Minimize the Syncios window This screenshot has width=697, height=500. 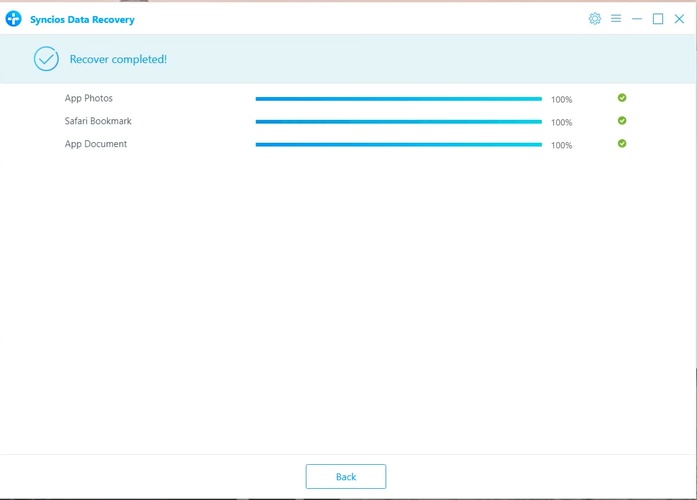click(x=637, y=19)
